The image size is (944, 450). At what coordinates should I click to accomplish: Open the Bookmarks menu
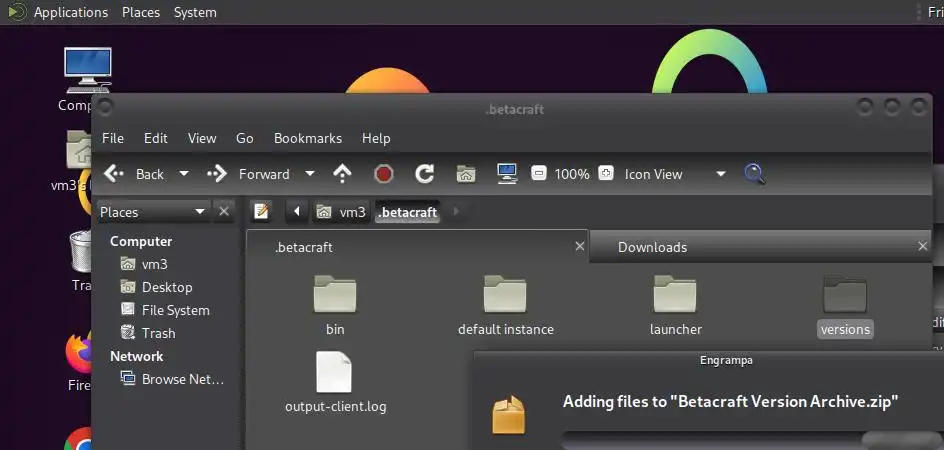(308, 138)
